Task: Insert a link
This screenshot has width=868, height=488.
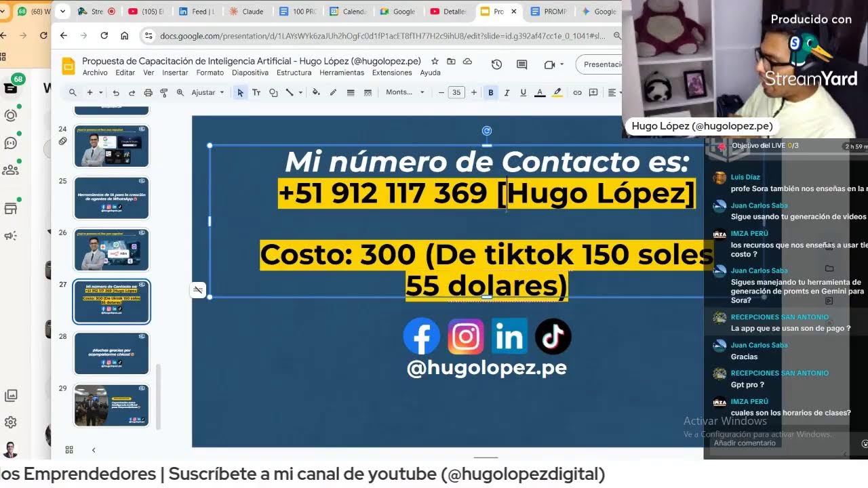Action: [x=577, y=92]
